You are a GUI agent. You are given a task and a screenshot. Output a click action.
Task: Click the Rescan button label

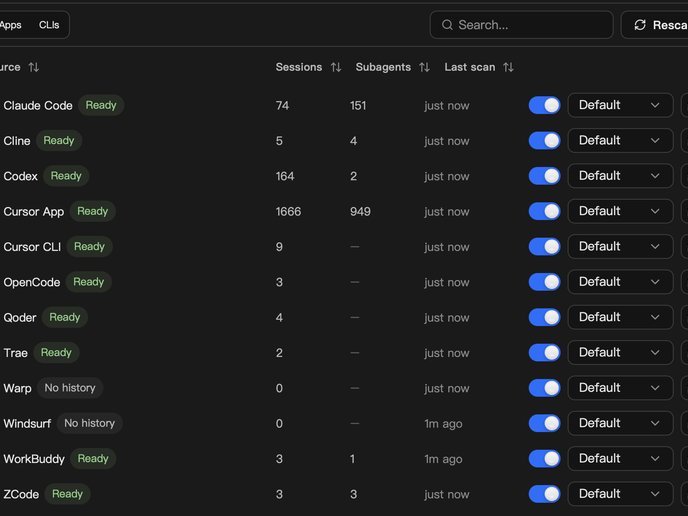coord(670,25)
